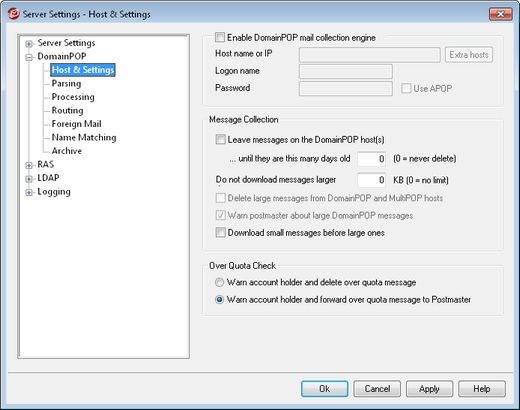Select Name Matching tree item
The height and width of the screenshot is (410, 520).
84,137
